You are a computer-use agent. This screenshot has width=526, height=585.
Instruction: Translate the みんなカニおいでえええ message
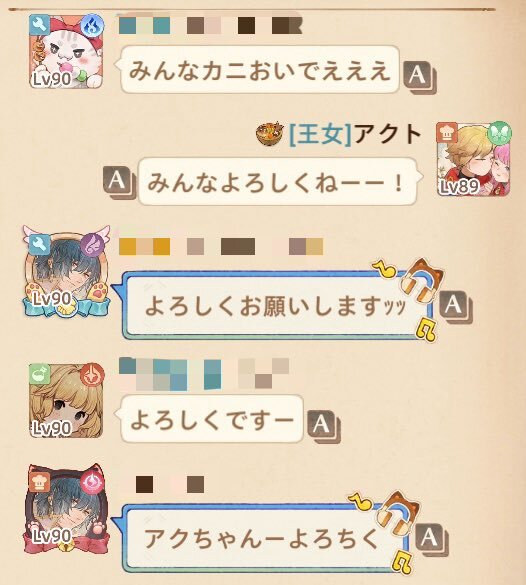pyautogui.click(x=419, y=76)
